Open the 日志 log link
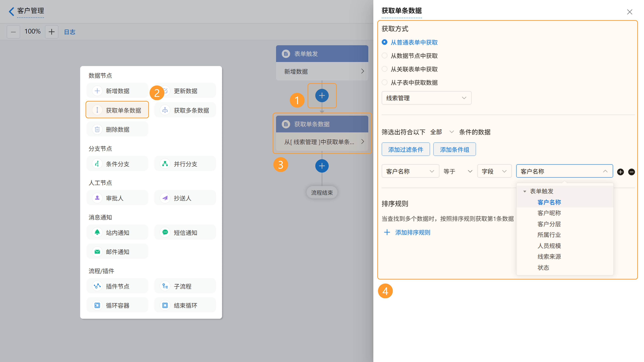The image size is (644, 362). click(69, 32)
